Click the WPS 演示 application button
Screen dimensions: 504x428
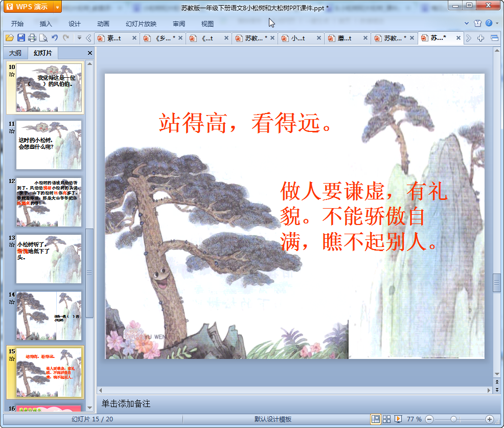pos(28,7)
